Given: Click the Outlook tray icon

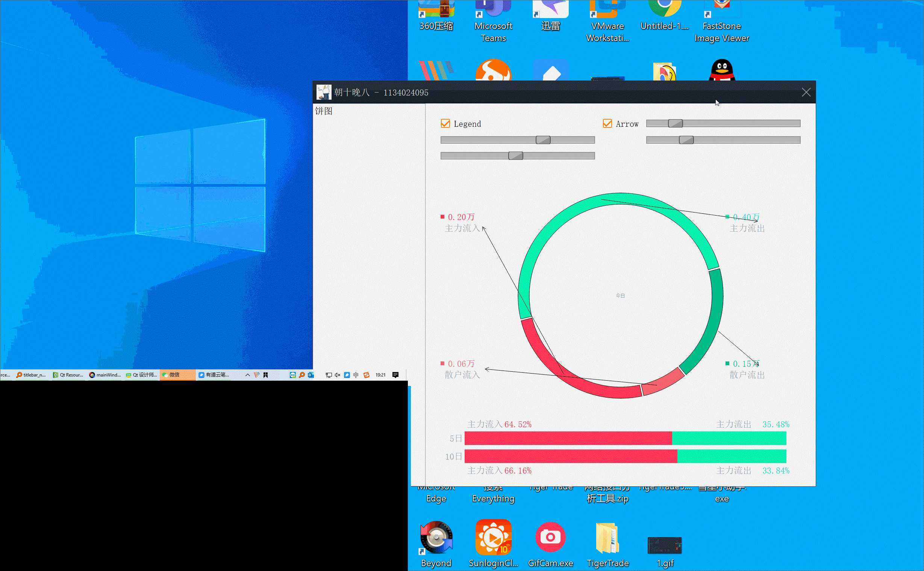Looking at the screenshot, I should point(311,375).
